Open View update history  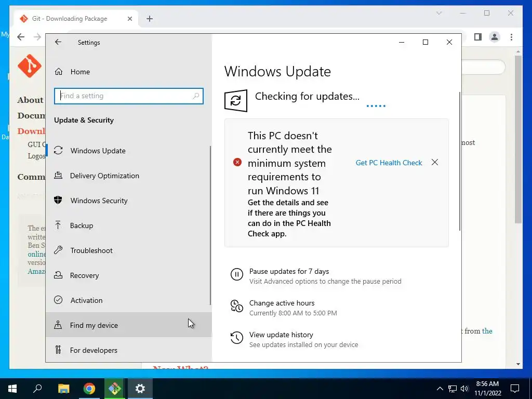click(281, 335)
